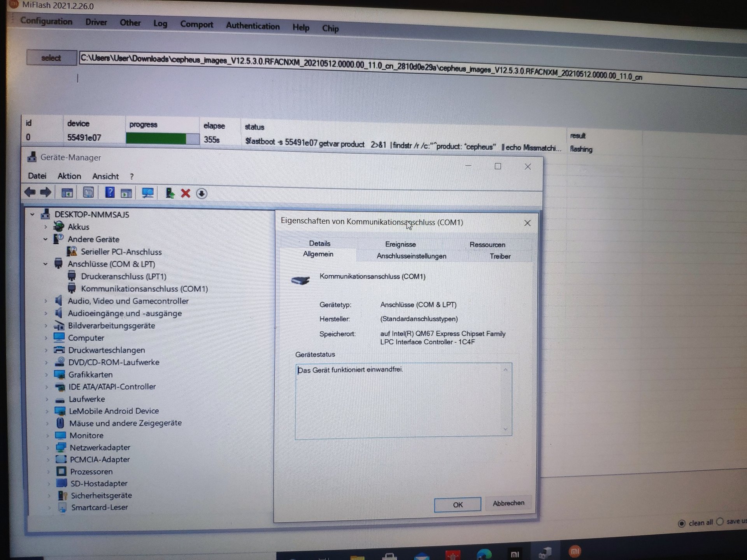747x560 pixels.
Task: Open the properties sheet toolbar icon
Action: (88, 192)
